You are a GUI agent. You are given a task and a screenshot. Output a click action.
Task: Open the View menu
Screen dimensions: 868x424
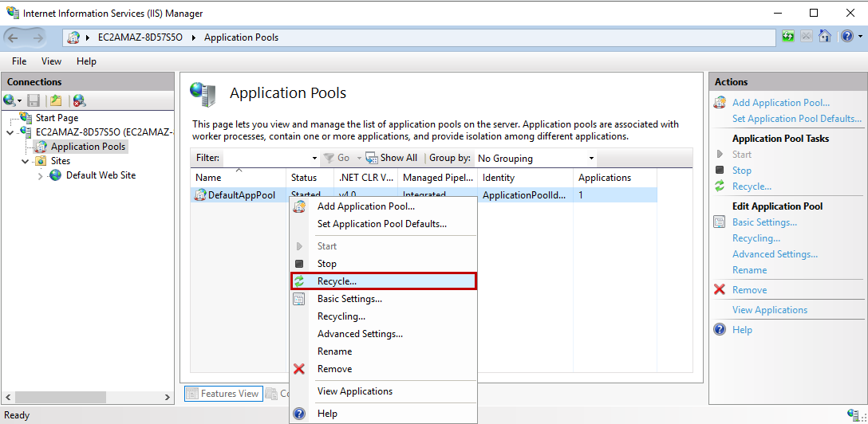[52, 61]
